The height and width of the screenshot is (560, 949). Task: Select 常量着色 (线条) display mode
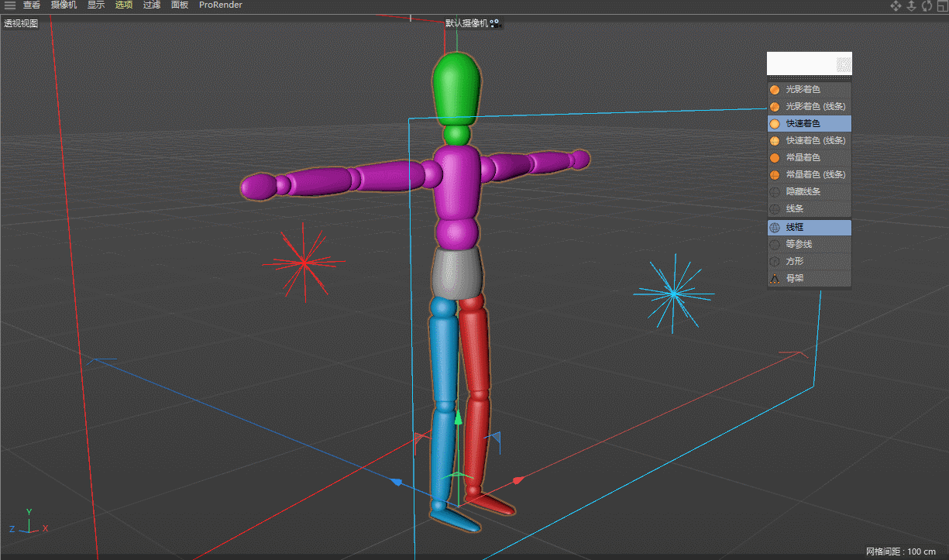[x=810, y=175]
